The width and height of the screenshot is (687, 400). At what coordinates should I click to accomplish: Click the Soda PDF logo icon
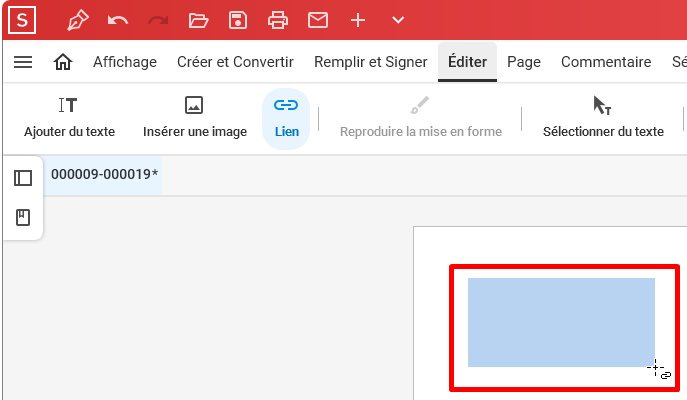click(x=22, y=20)
